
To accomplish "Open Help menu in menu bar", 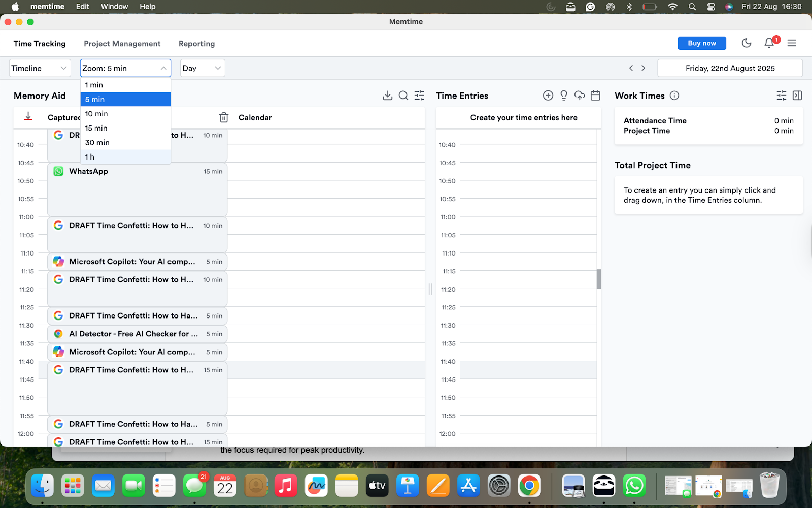I will pos(148,7).
